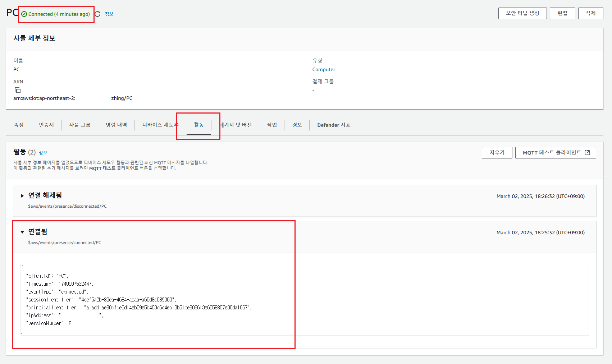Collapse the 연결됨 event entry
This screenshot has height=364, width=612.
22,232
